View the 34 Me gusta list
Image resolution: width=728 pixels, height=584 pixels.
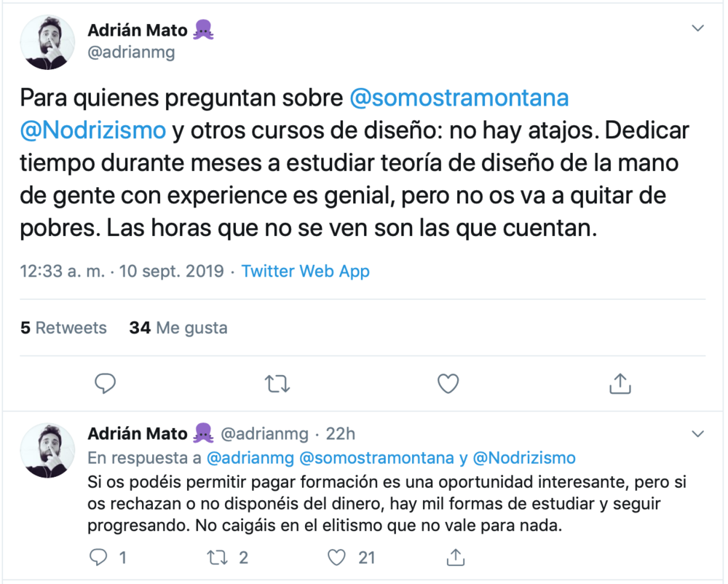click(178, 328)
